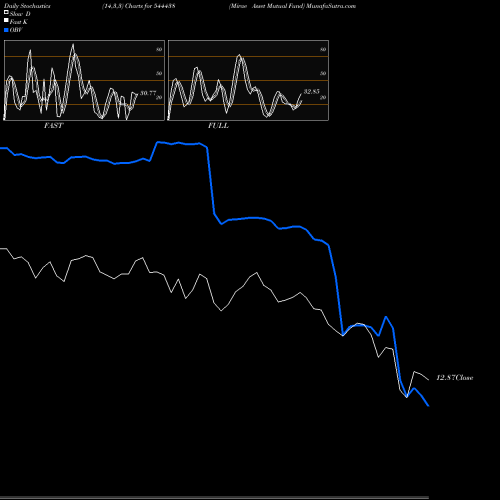Click the 'Fast K' legend text
This screenshot has height=500, width=500.
pos(19,22)
